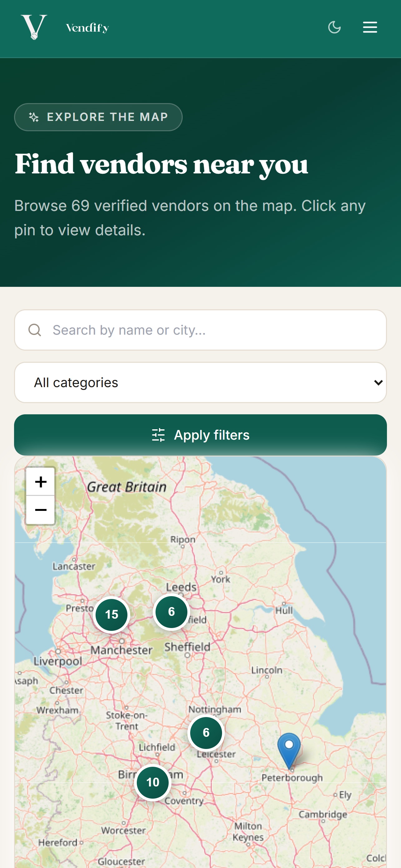
Task: Click the Manchester label on the map
Action: tap(121, 650)
